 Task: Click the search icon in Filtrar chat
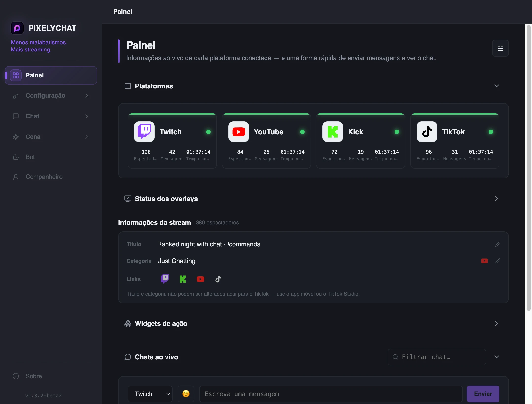[x=395, y=357]
